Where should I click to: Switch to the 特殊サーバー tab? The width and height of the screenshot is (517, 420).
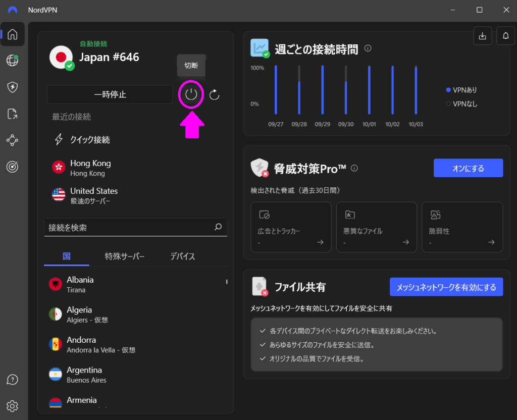[125, 256]
